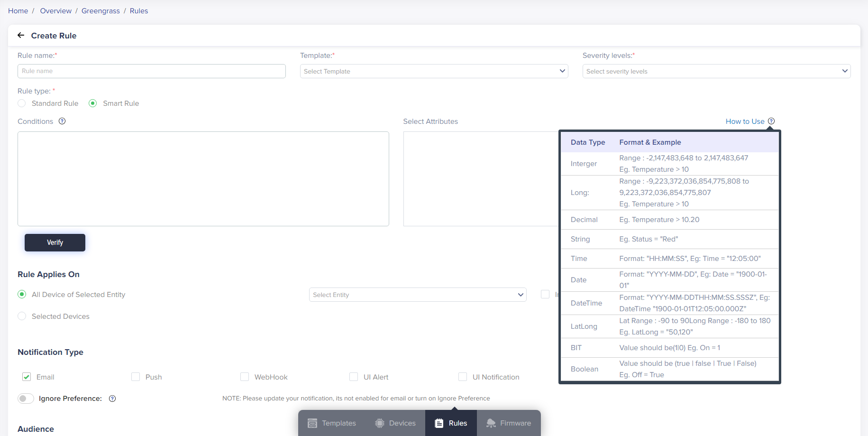868x436 pixels.
Task: Enable the Push notification checkbox
Action: (x=135, y=376)
